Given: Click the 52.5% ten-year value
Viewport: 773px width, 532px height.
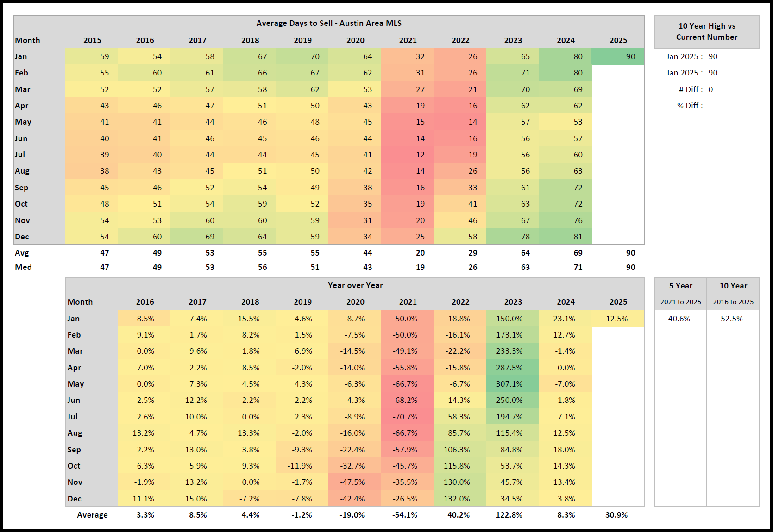Looking at the screenshot, I should click(731, 319).
